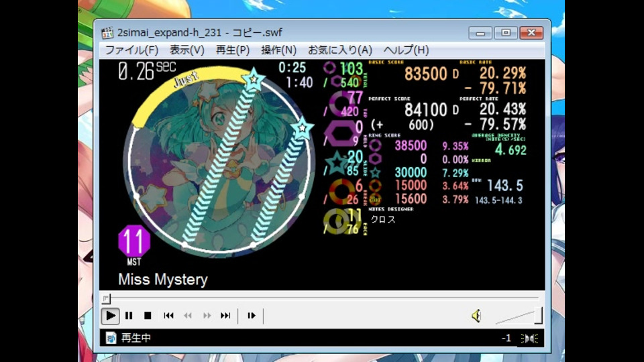Click the song title Miss Mystery
Image resolution: width=644 pixels, height=362 pixels.
(163, 280)
